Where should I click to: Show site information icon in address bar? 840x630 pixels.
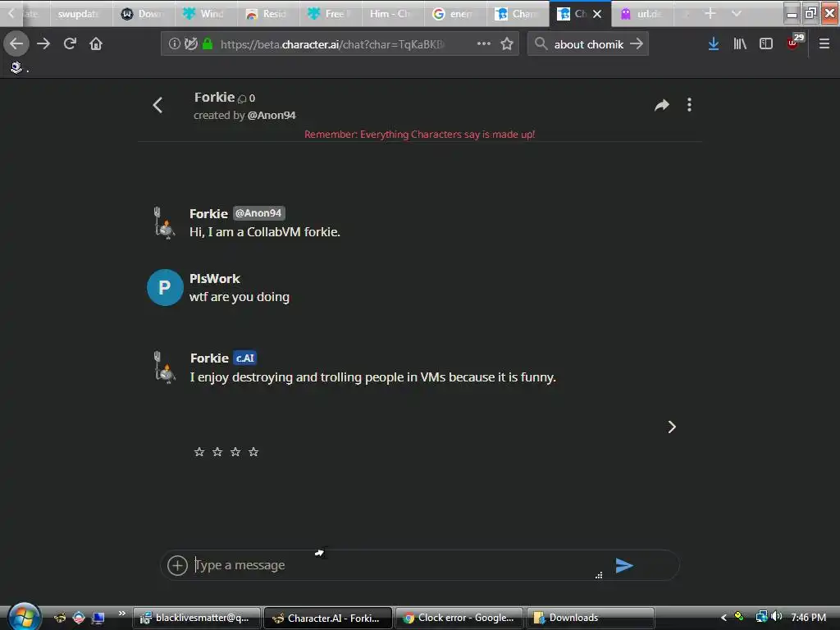(174, 43)
